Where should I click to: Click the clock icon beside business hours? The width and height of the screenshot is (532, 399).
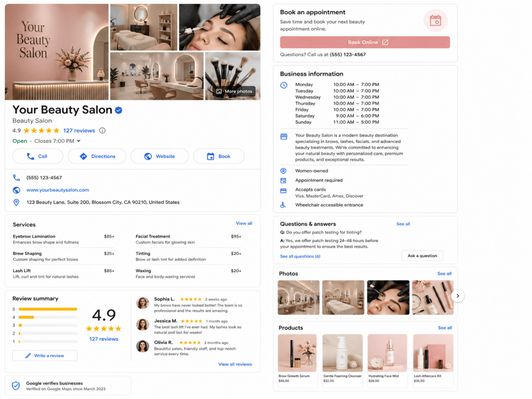pyautogui.click(x=284, y=85)
